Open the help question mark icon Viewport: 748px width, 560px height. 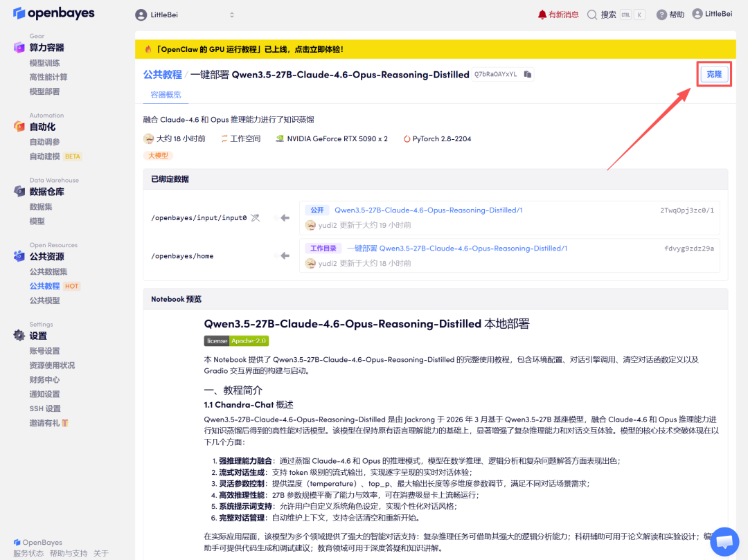[x=661, y=15]
